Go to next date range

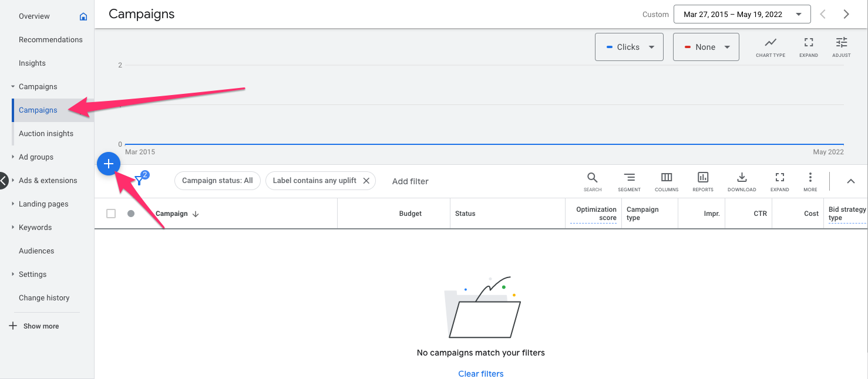[846, 14]
